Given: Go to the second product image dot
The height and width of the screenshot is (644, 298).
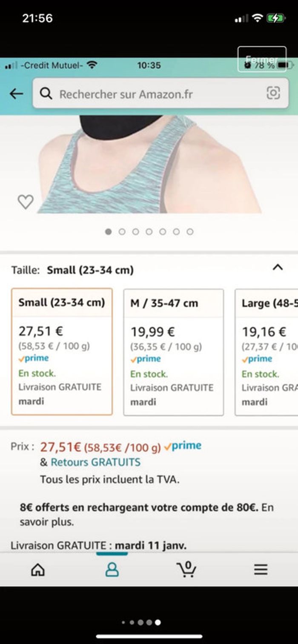Looking at the screenshot, I should 122,232.
